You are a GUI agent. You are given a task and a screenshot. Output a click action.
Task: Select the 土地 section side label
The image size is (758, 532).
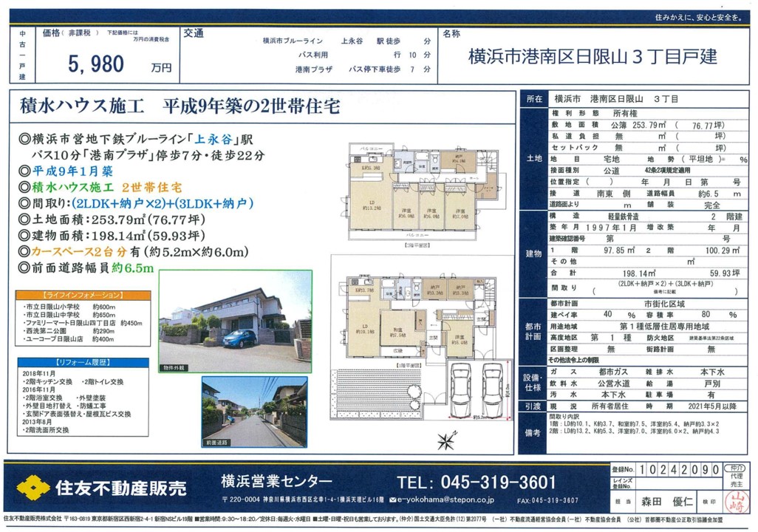tap(533, 159)
